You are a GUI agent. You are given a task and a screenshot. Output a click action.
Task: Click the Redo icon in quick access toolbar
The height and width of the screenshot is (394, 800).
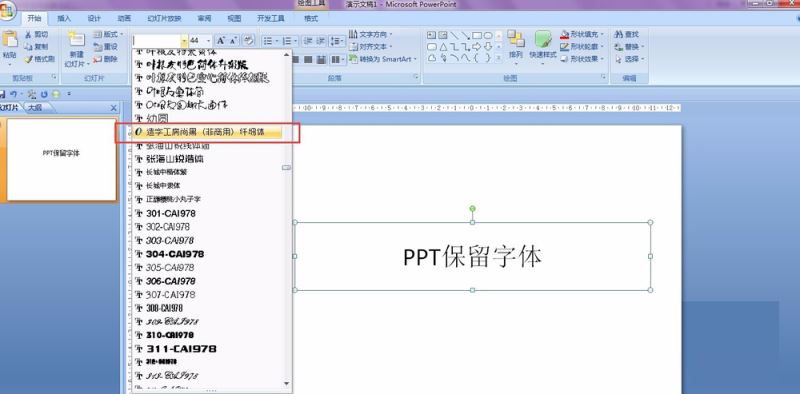pyautogui.click(x=44, y=94)
